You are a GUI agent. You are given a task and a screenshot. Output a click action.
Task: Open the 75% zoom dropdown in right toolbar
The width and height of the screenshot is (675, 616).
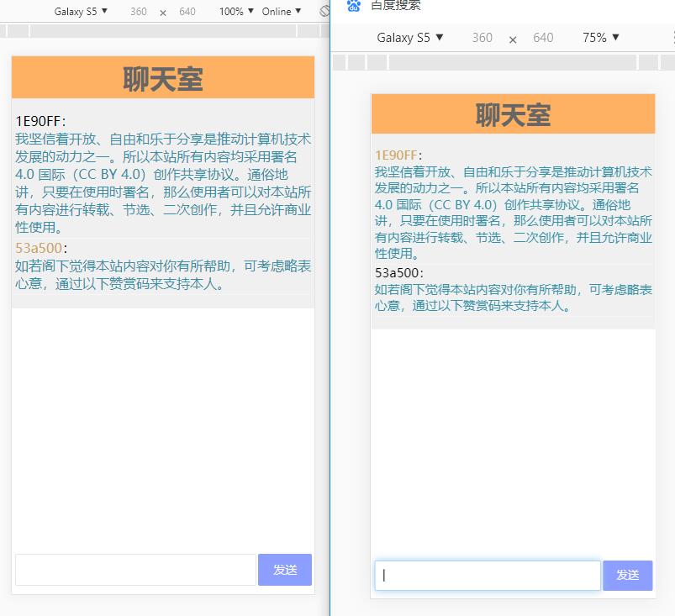[x=600, y=38]
